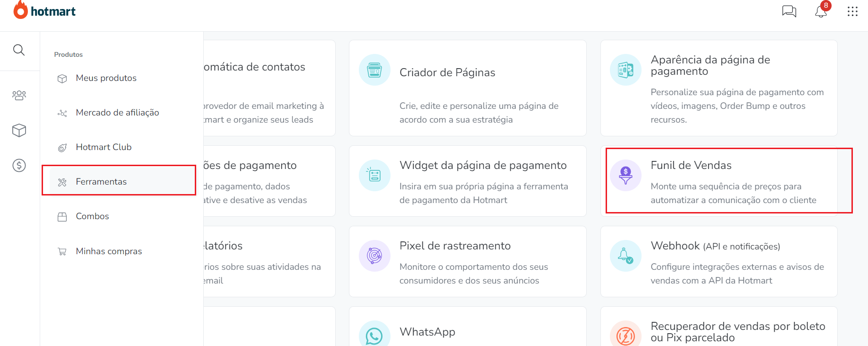Click the search magnifier icon
The image size is (868, 346).
coord(19,50)
